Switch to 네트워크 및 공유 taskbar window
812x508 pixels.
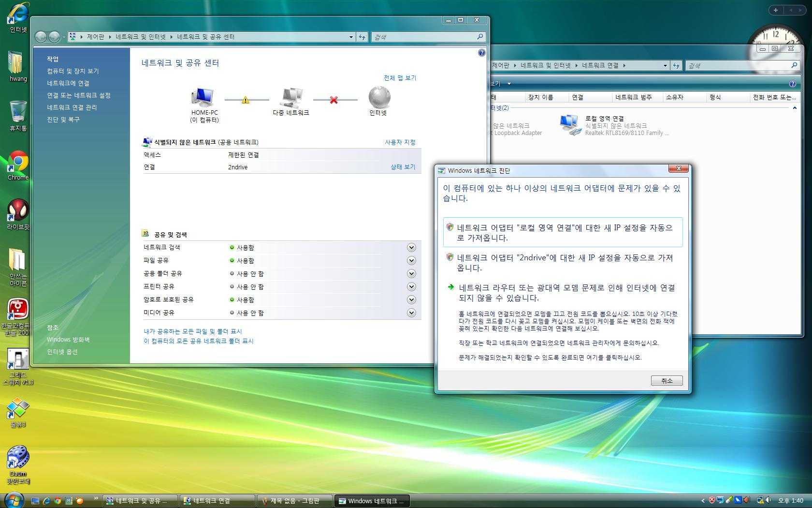tap(140, 501)
